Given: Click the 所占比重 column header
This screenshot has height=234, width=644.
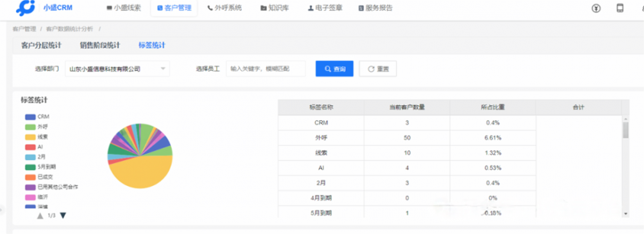Looking at the screenshot, I should click(493, 107).
